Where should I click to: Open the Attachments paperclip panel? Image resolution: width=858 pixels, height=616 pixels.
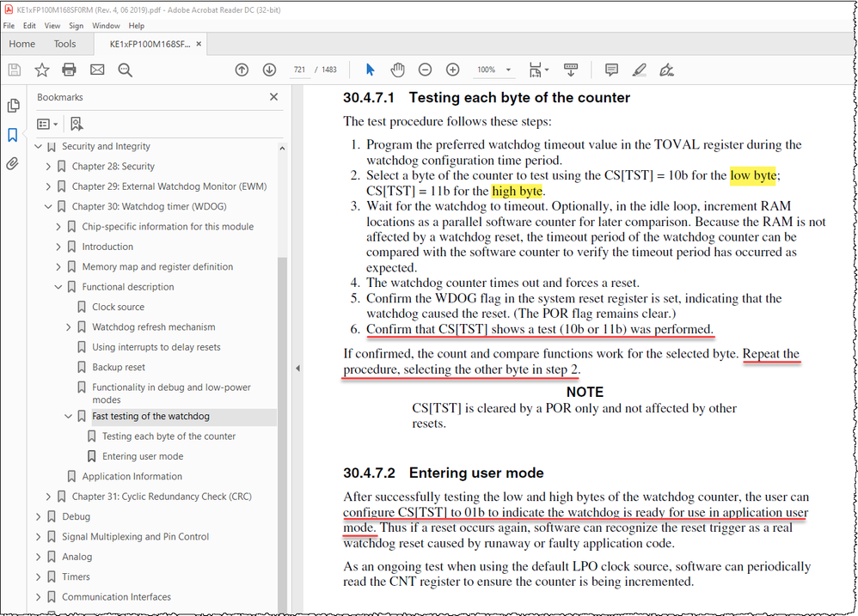(x=13, y=164)
